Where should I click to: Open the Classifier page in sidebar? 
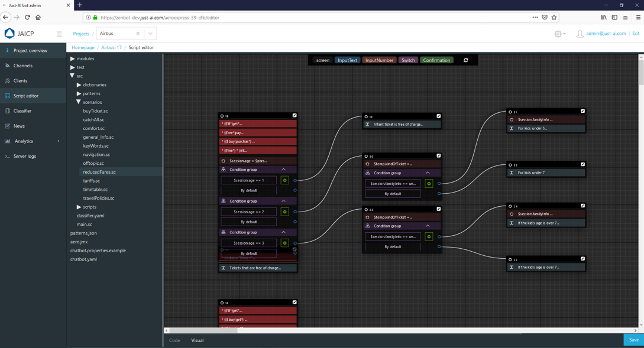coord(22,111)
